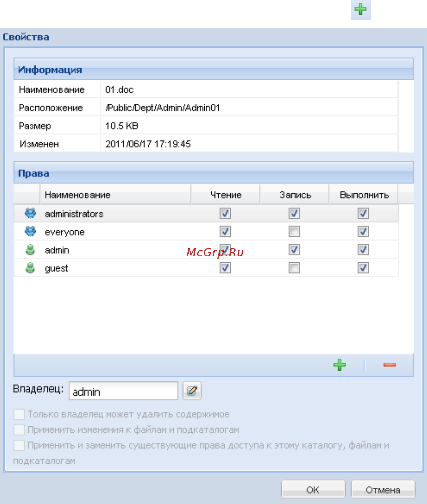Screen dimensions: 427x504
Task: Click the path /Public/Dept/Admin/Admin01
Action: (x=163, y=108)
